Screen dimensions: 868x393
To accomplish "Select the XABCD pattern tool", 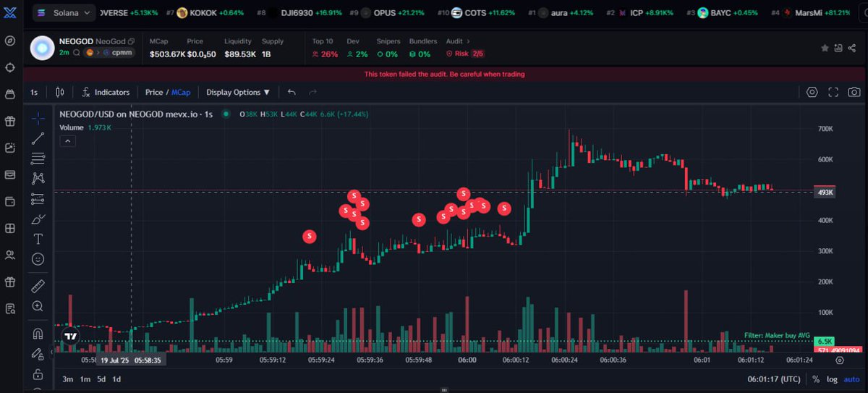I will click(x=38, y=178).
